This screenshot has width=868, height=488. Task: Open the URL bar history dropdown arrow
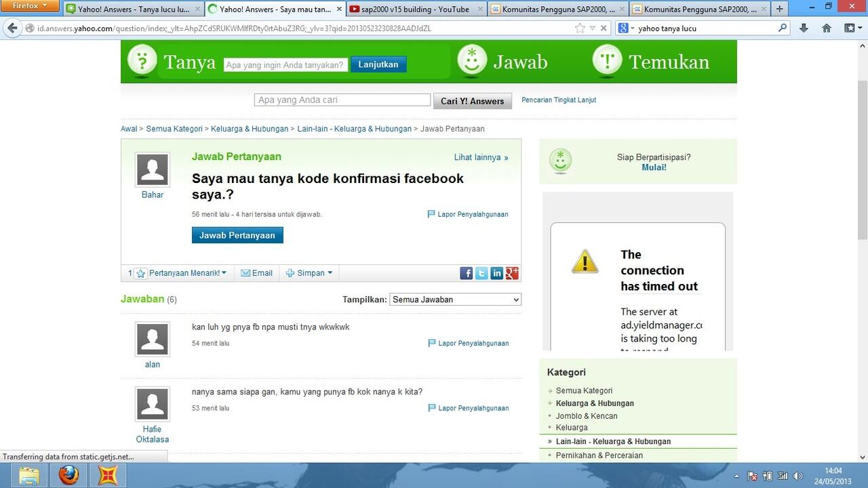pyautogui.click(x=593, y=28)
